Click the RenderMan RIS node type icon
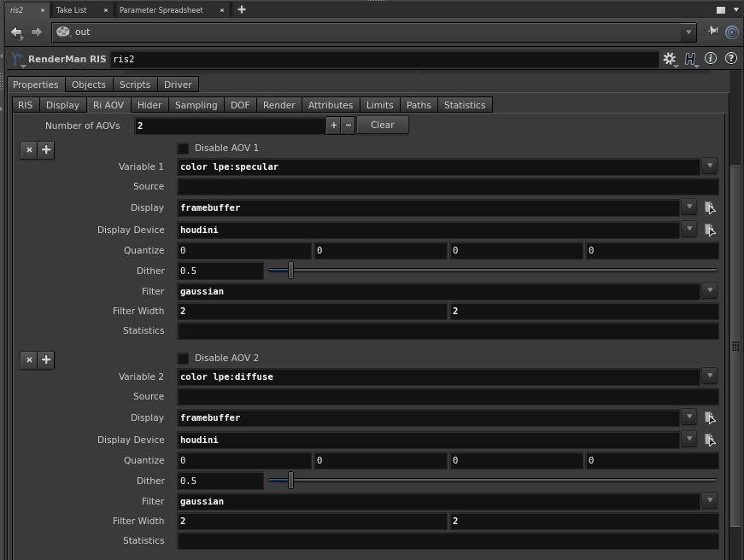 click(18, 59)
